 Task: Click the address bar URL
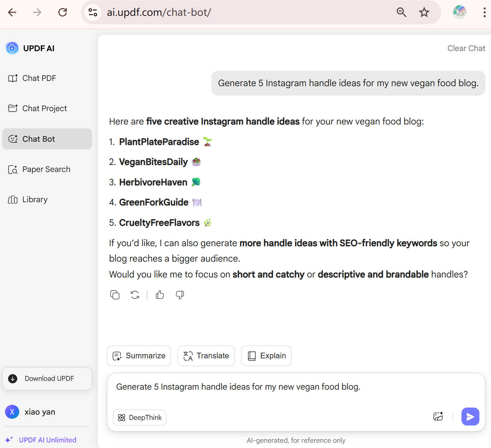click(159, 12)
